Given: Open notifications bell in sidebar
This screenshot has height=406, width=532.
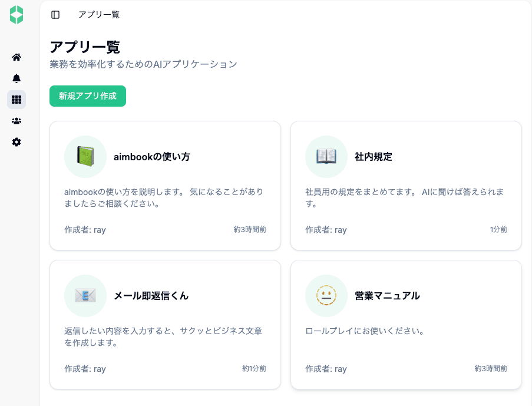Looking at the screenshot, I should coord(16,78).
